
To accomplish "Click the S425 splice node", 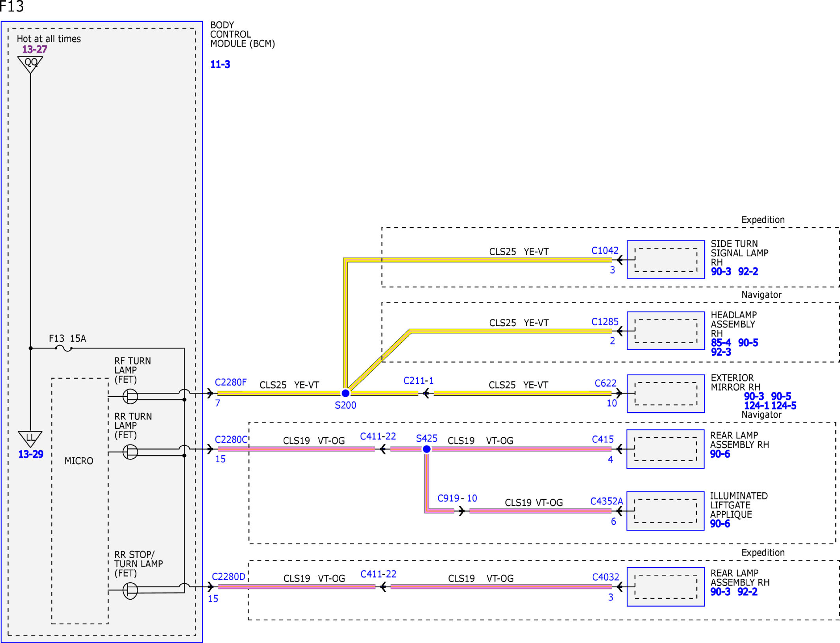I will [x=426, y=449].
